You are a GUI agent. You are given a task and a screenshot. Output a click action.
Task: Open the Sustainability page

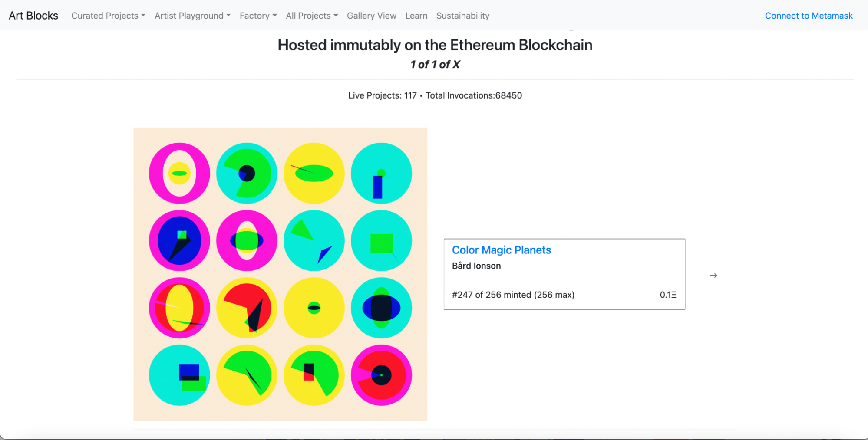463,16
